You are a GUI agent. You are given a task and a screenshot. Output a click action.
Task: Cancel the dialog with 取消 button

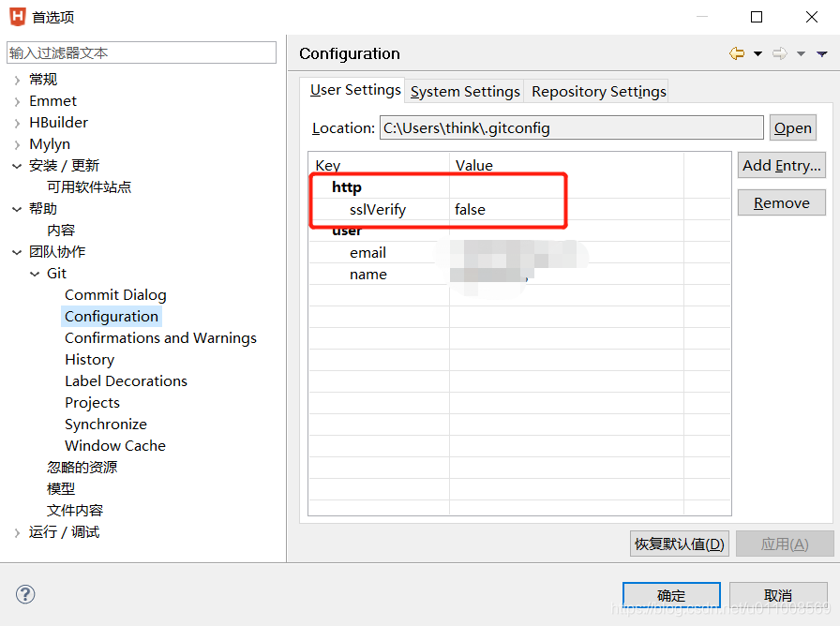pos(779,595)
